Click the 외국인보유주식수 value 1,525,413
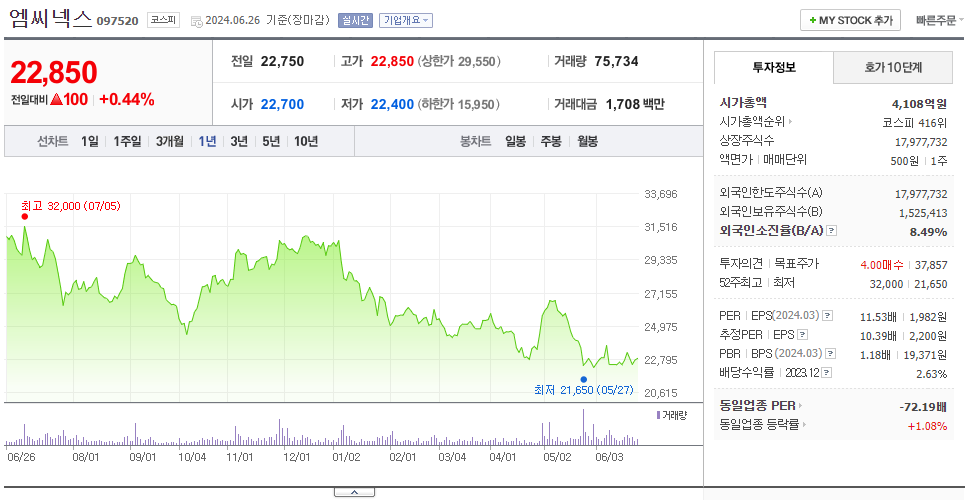 921,212
